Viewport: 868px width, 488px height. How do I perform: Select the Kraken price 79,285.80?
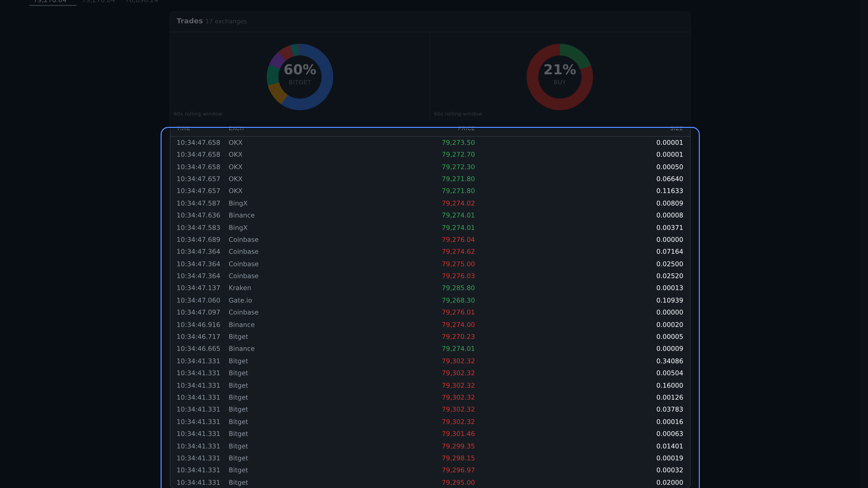click(458, 288)
